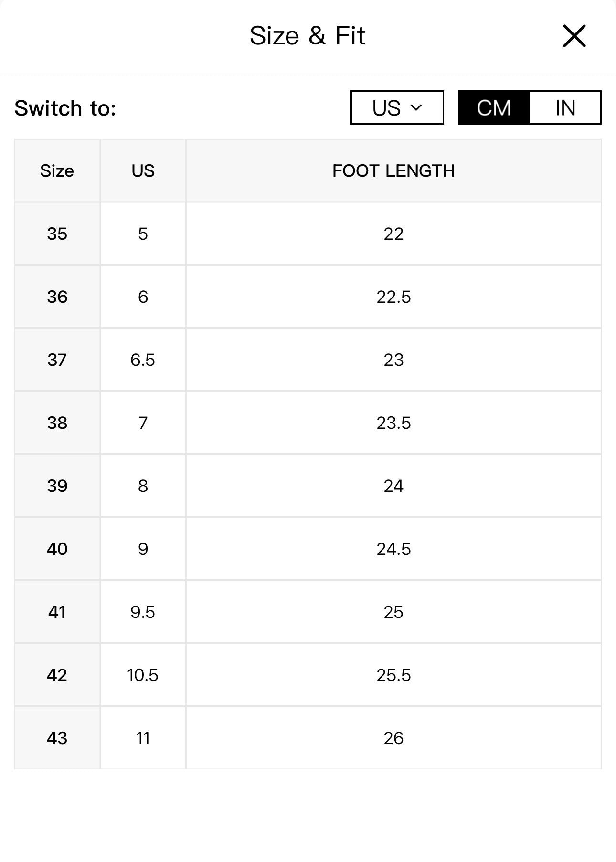616x862 pixels.
Task: Open the US size region dropdown
Action: click(x=397, y=107)
